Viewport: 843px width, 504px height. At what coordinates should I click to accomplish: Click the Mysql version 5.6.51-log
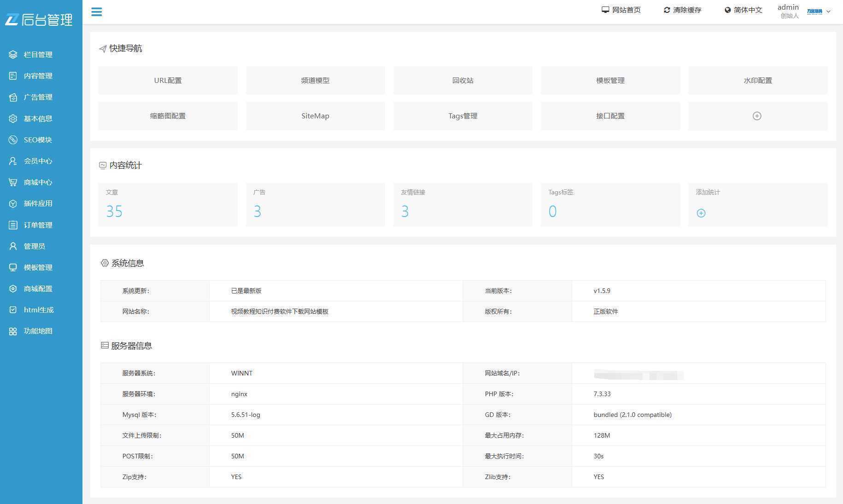tap(246, 415)
